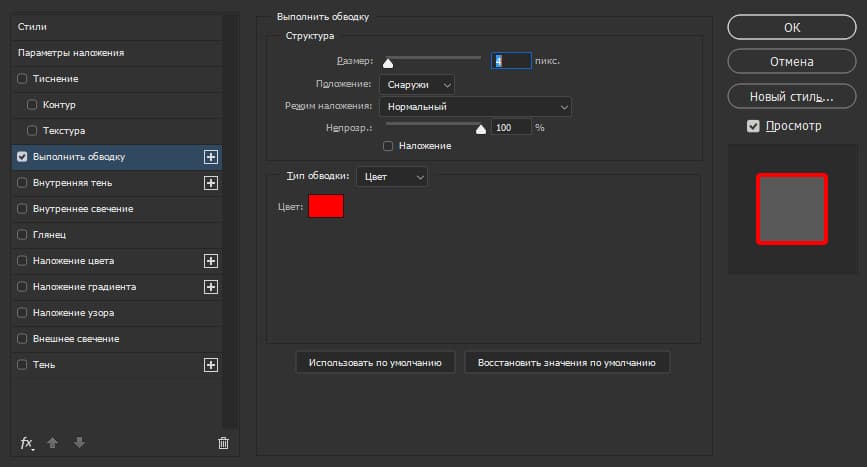
Task: Click the Размер slider handle
Action: pos(388,64)
